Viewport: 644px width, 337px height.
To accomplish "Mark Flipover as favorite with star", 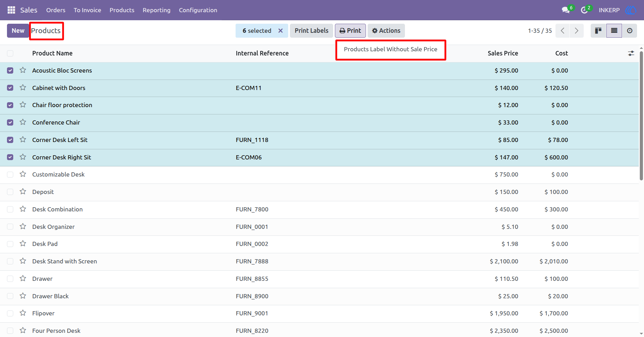I will coord(23,313).
